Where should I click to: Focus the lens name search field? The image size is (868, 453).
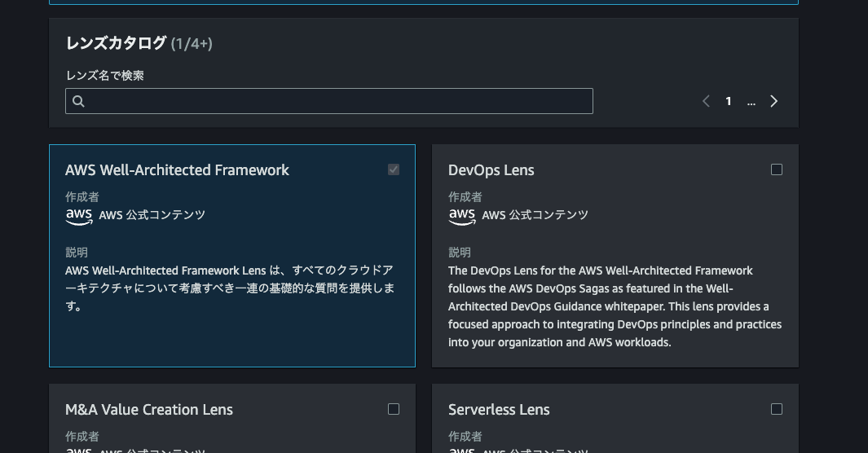pos(328,101)
